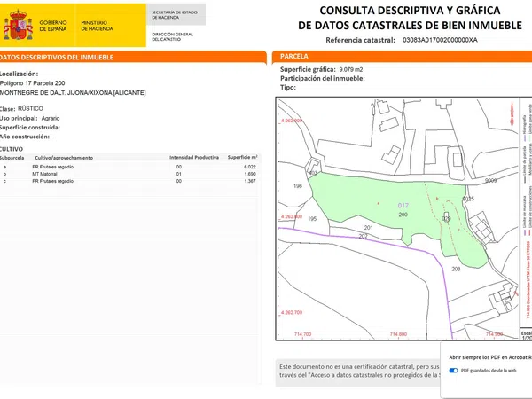Click the 'Intensidad Productiva' column header
This screenshot has width=532, height=399.
pos(194,158)
